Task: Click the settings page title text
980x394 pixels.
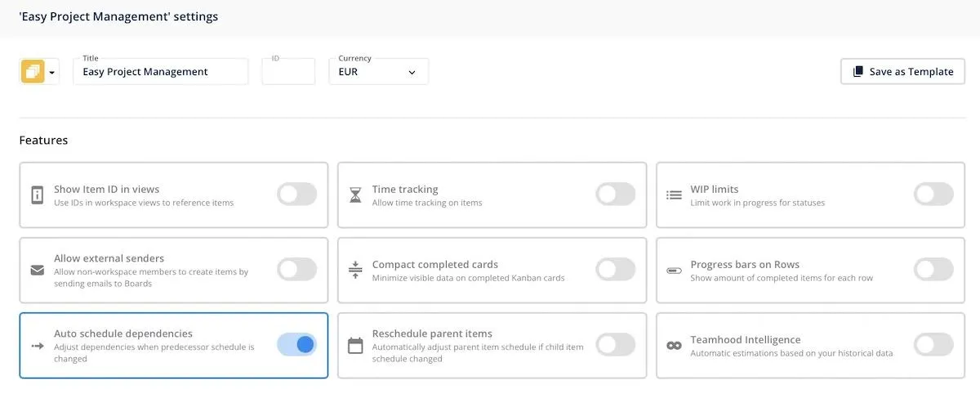Action: pos(118,16)
